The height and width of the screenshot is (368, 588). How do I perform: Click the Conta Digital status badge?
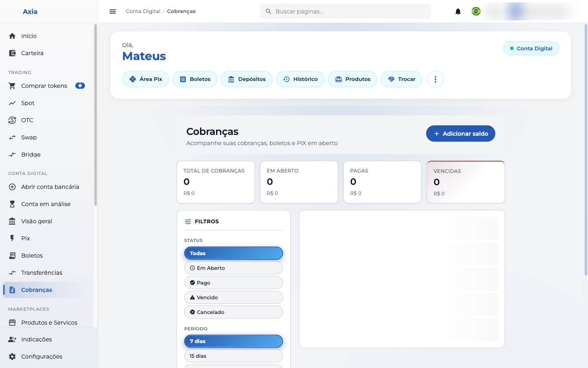(x=531, y=48)
